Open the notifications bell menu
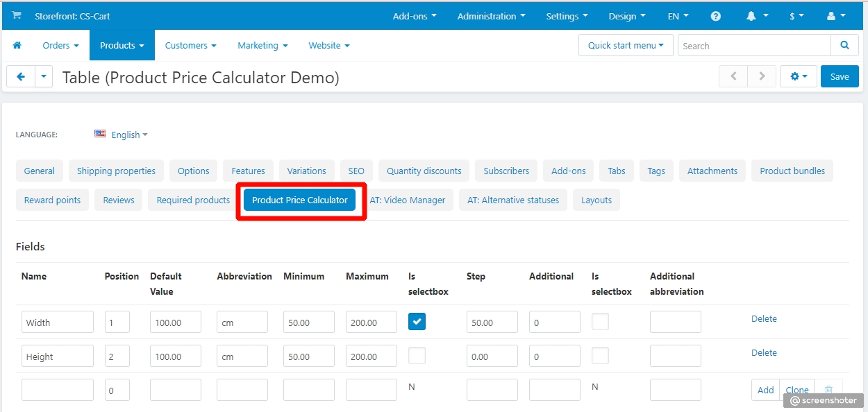Viewport: 868px width, 412px height. (x=757, y=16)
